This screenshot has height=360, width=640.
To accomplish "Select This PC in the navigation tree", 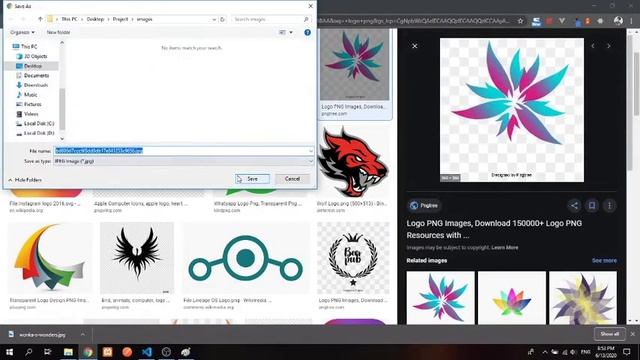I will point(29,47).
